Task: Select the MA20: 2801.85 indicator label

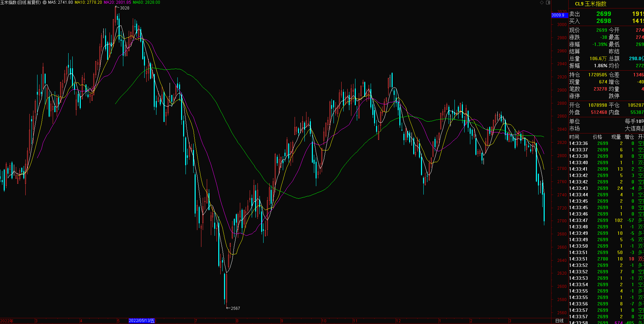Action: pyautogui.click(x=117, y=2)
